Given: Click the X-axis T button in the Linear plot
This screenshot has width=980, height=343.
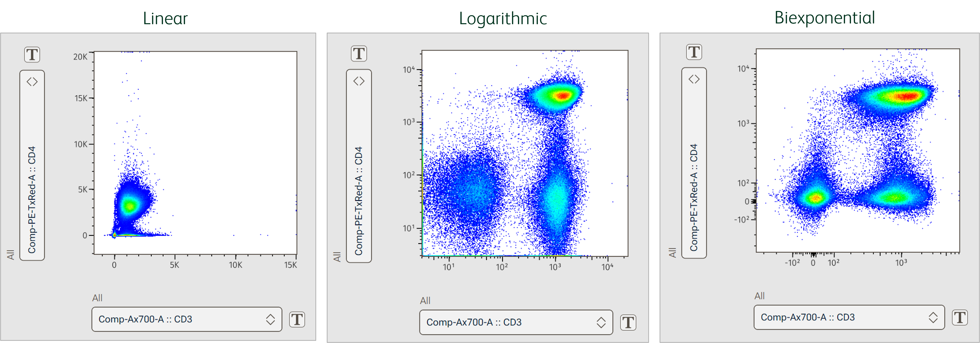Looking at the screenshot, I should point(297,319).
